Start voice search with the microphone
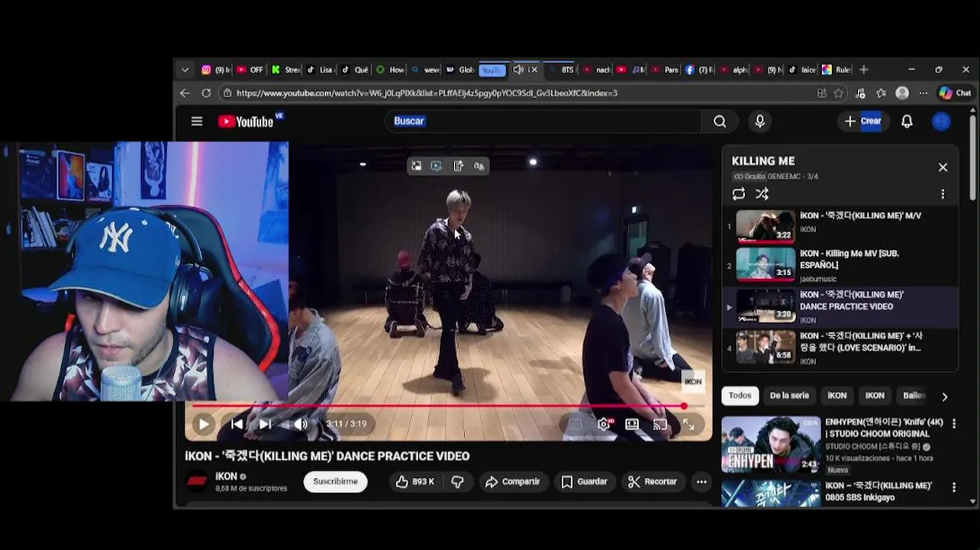The width and height of the screenshot is (980, 550). coord(759,121)
